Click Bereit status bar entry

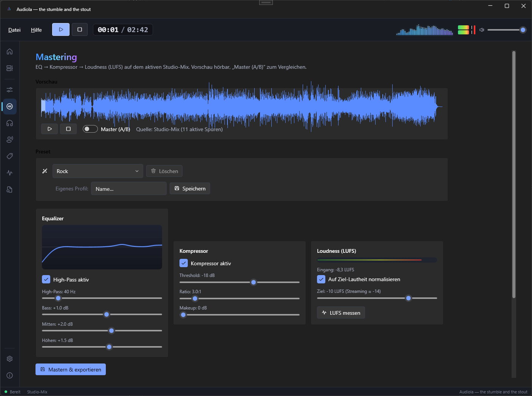(x=12, y=392)
